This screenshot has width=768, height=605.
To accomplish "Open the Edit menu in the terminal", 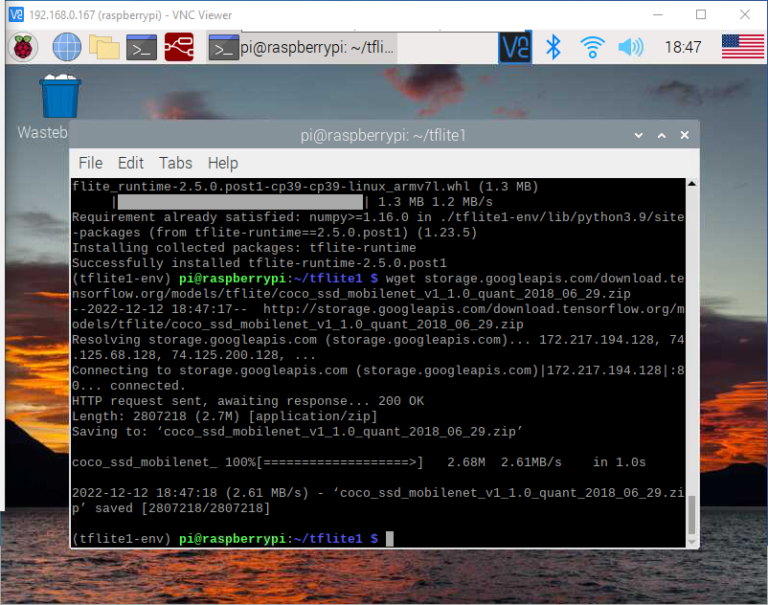I will tap(131, 163).
